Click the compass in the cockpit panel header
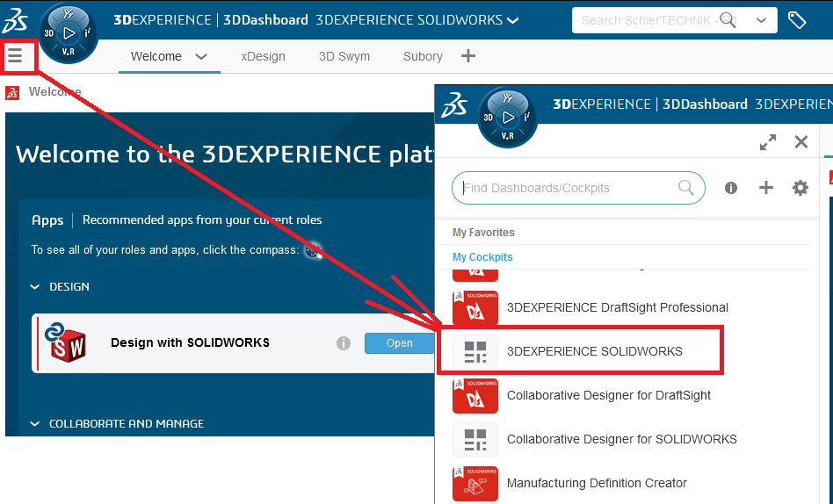Image resolution: width=833 pixels, height=504 pixels. pos(507,118)
